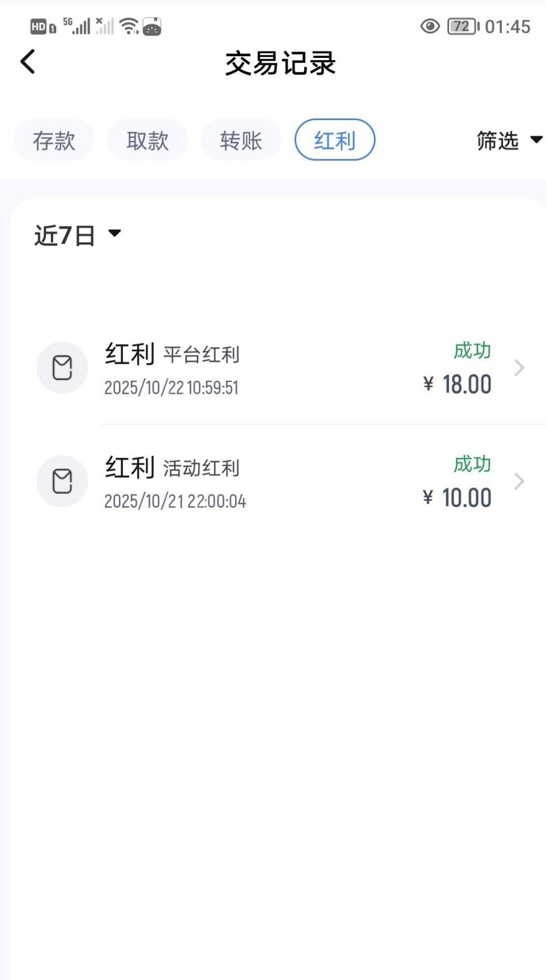Image resolution: width=546 pixels, height=980 pixels.
Task: Select the 红利 tab
Action: (x=334, y=140)
